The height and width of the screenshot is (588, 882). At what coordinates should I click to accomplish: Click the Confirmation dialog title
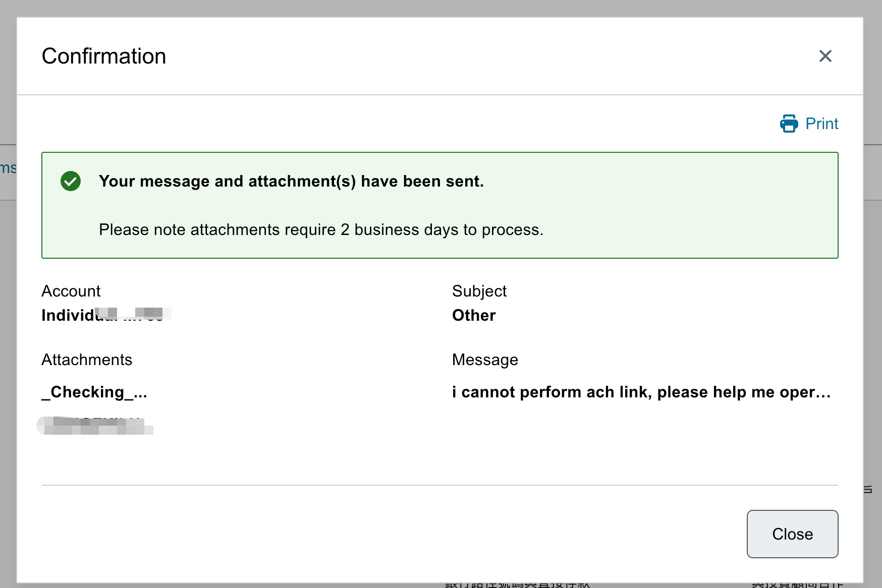pos(104,56)
